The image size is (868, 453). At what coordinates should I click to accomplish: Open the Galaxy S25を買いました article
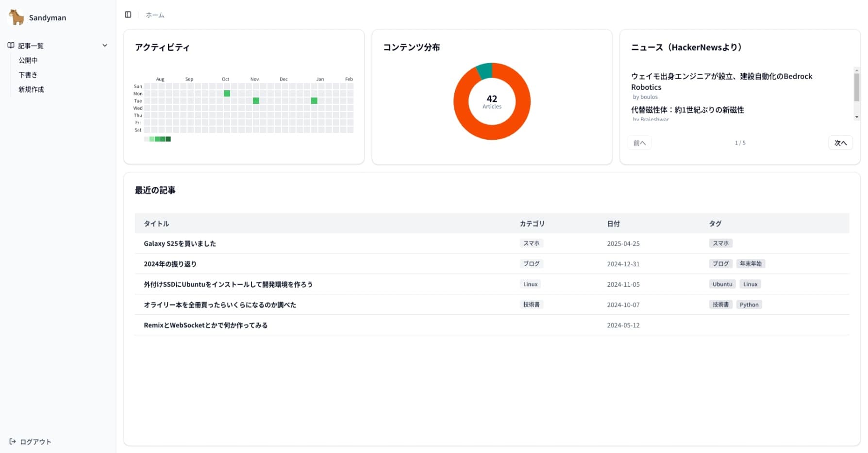[180, 243]
